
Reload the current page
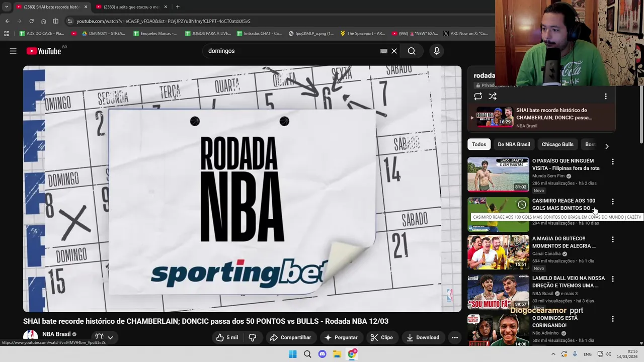click(31, 21)
